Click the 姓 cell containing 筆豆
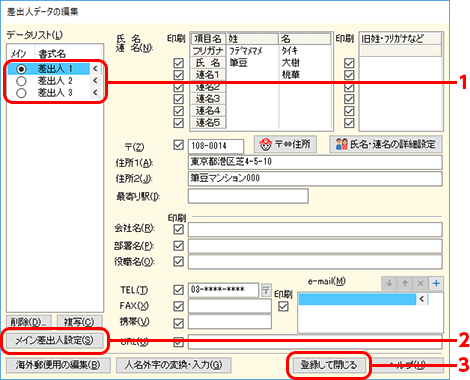 coord(253,63)
